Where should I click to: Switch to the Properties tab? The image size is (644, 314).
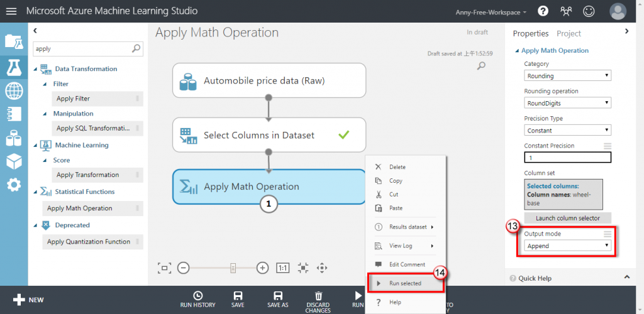[x=531, y=34]
